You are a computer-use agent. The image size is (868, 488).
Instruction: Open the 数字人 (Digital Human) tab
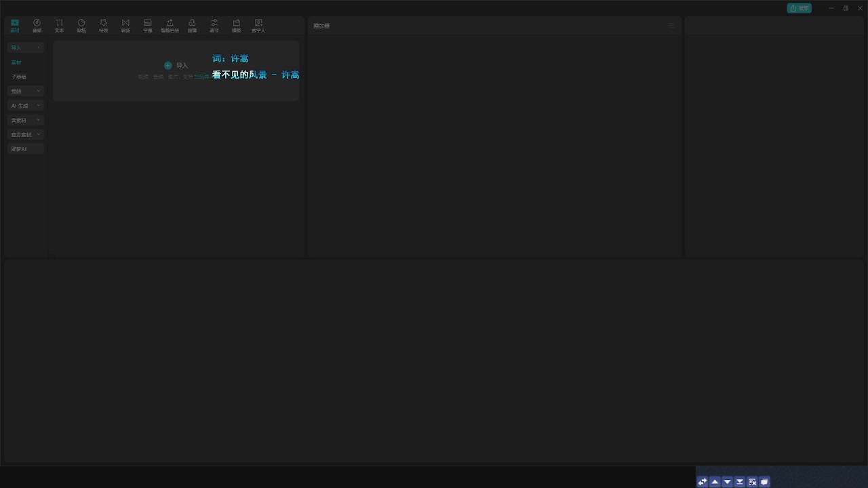click(258, 26)
